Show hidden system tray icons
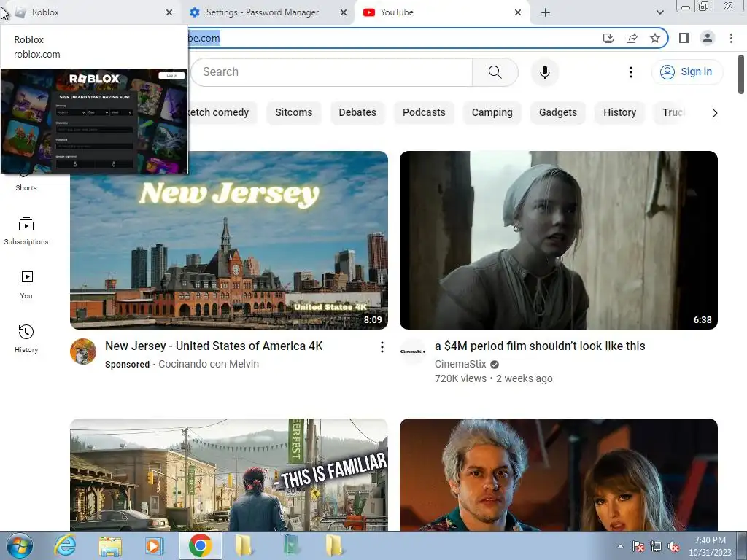 click(x=620, y=546)
